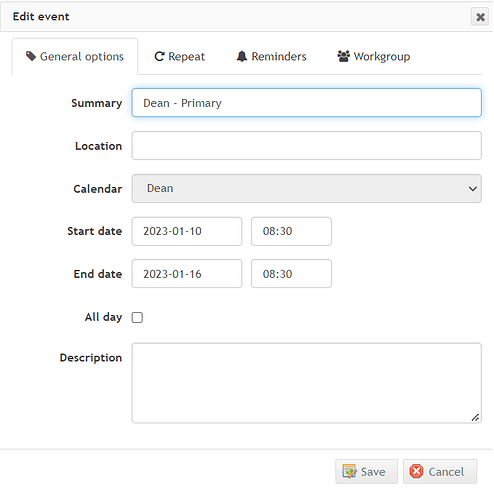Enable the All day checkbox
Image resolution: width=494 pixels, height=499 pixels.
[137, 317]
